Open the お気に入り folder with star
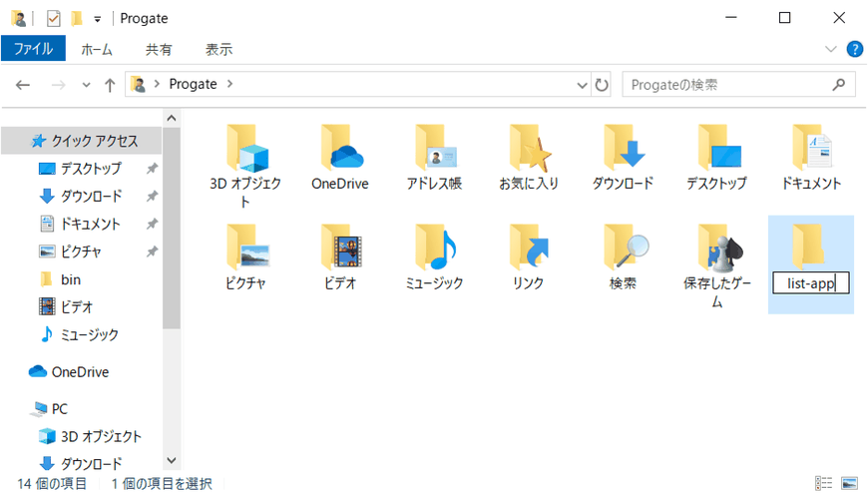 (x=529, y=149)
